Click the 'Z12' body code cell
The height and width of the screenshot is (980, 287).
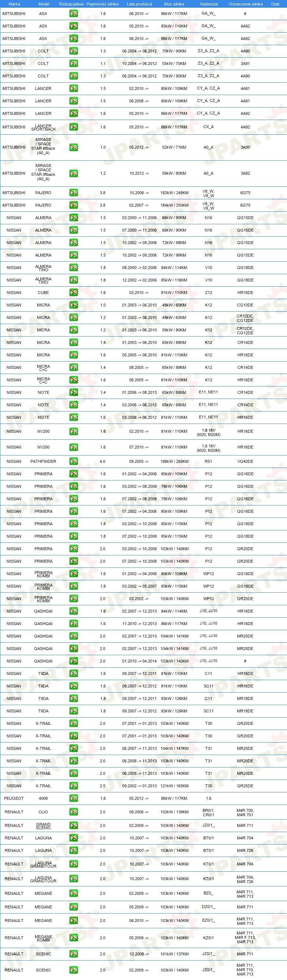pos(208,293)
